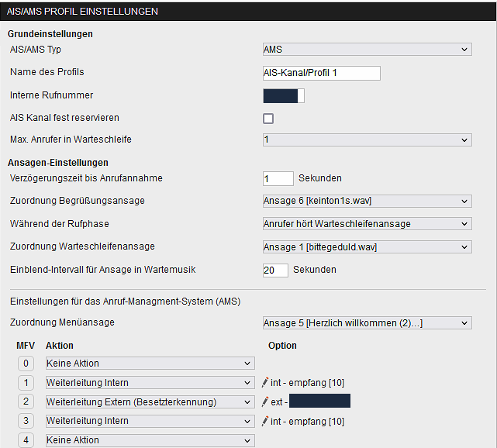Viewport: 497px width, 448px height.
Task: Click the pencil icon beside MFV 3 option
Action: pyautogui.click(x=265, y=421)
